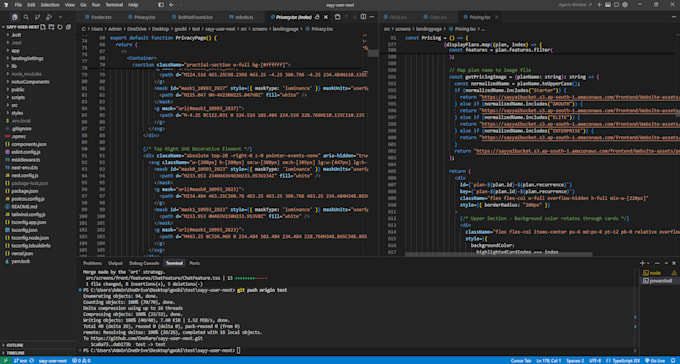Expand the Outline section
This screenshot has height=364, width=680.
[38, 345]
